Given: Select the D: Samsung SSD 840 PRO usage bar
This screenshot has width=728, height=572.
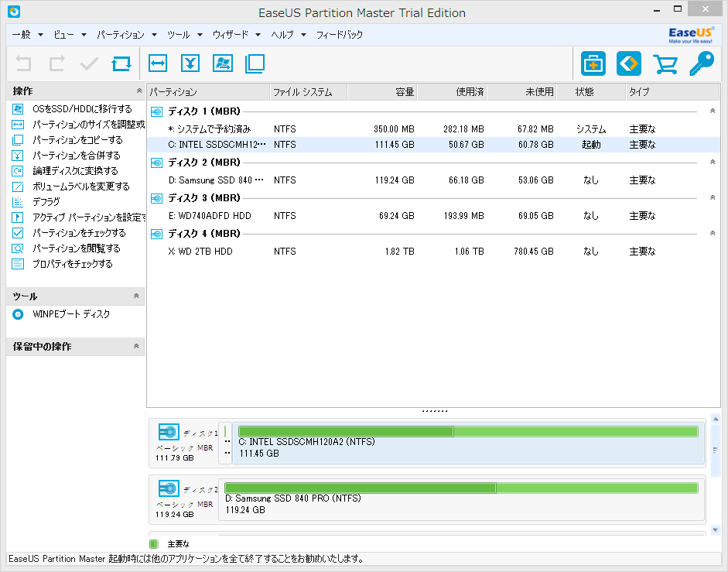Looking at the screenshot, I should [461, 488].
